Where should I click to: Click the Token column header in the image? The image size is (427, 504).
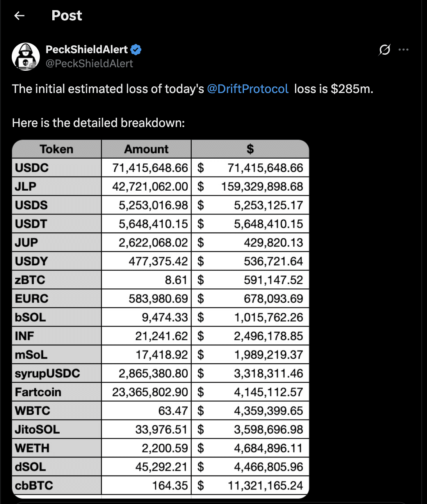click(x=57, y=149)
